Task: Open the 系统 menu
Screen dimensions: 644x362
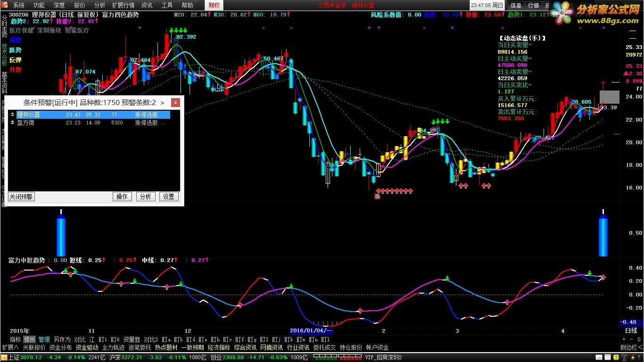Action: (x=19, y=5)
